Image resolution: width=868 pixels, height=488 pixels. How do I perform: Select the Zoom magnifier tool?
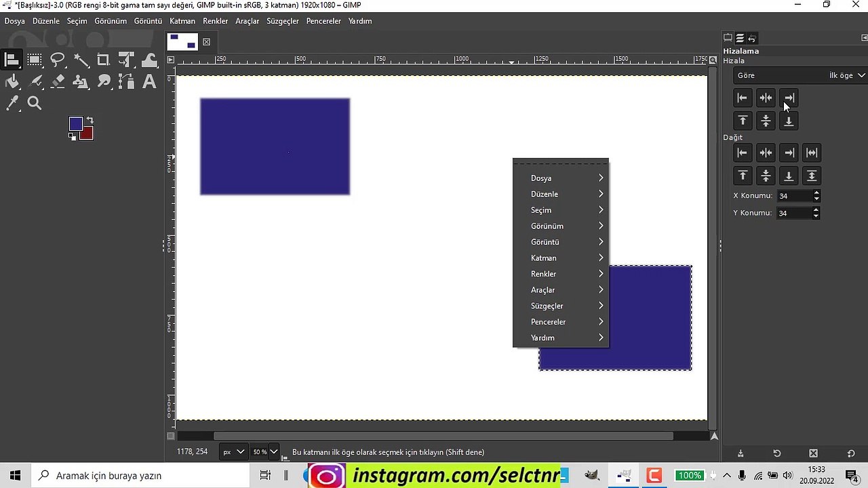click(35, 103)
